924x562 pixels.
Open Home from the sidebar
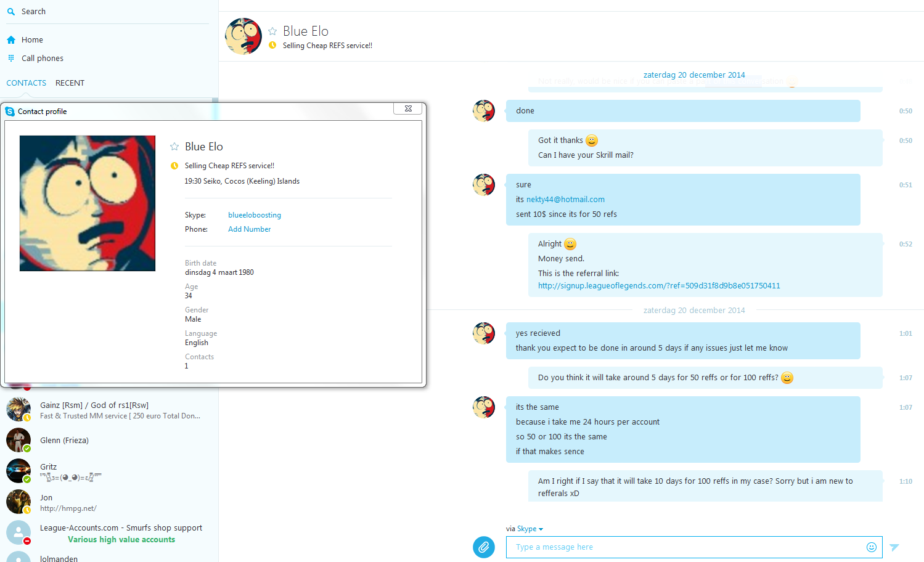(32, 40)
